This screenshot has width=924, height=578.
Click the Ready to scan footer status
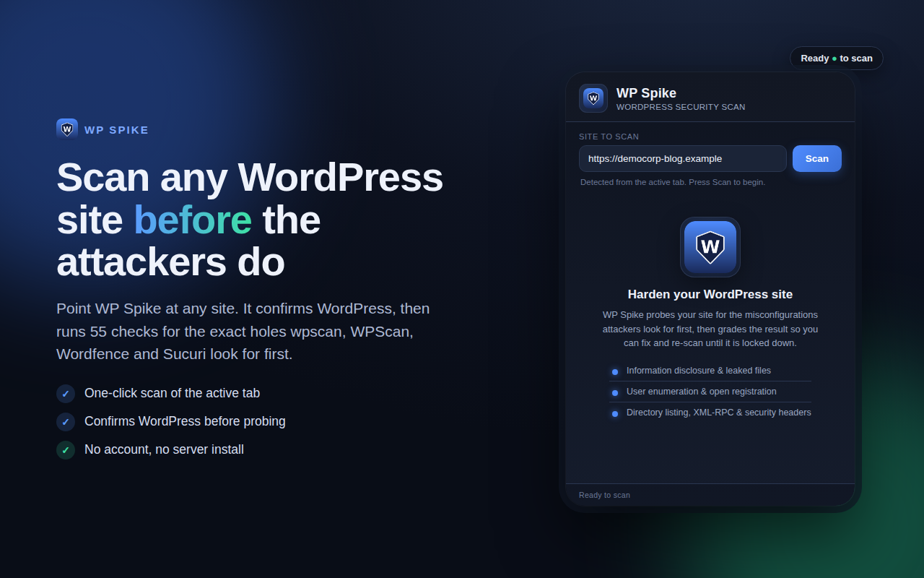pos(604,495)
